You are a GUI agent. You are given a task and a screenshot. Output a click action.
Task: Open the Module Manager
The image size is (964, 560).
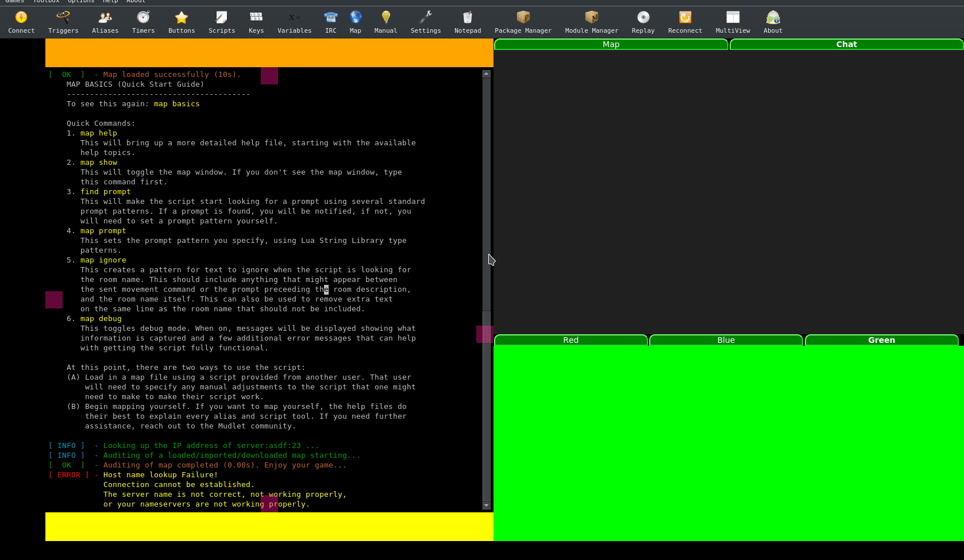coord(592,22)
